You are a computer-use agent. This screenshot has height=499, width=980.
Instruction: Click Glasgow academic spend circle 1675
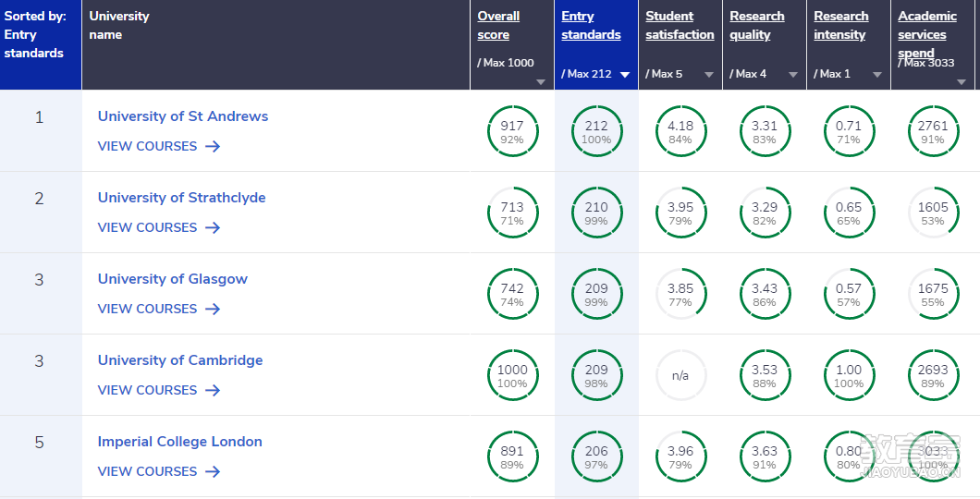point(933,294)
